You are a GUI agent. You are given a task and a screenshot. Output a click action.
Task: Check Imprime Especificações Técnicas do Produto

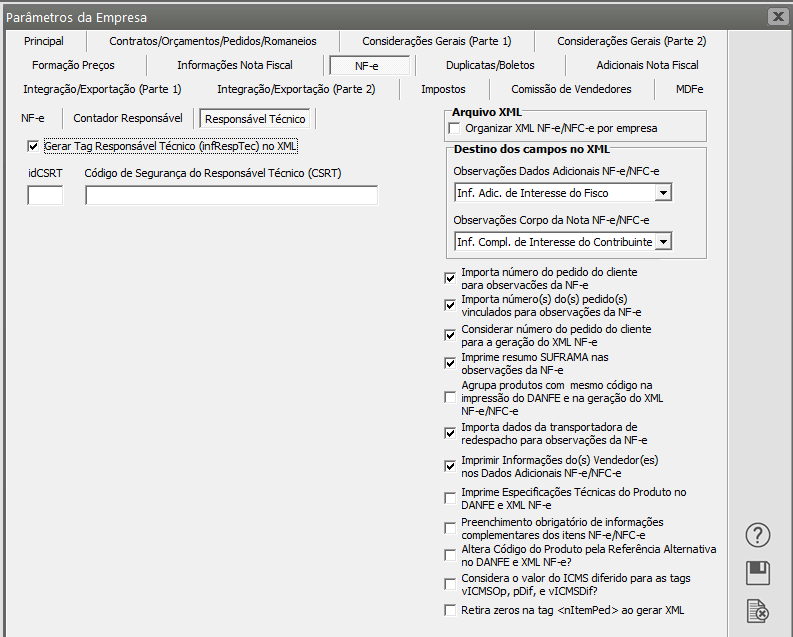click(450, 498)
